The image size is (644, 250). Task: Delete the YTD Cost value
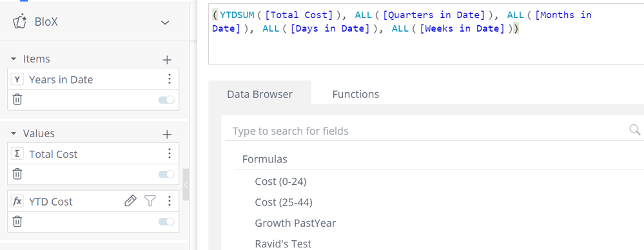click(x=17, y=222)
